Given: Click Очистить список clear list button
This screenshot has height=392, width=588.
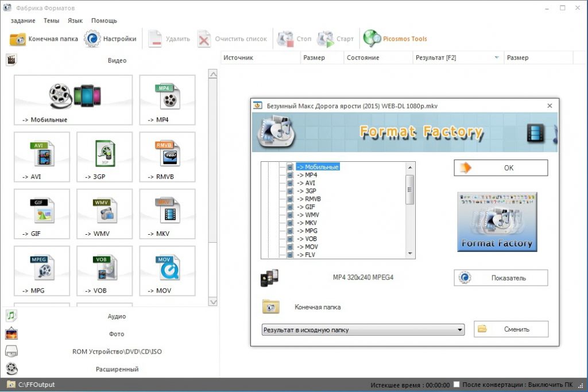Looking at the screenshot, I should [232, 38].
